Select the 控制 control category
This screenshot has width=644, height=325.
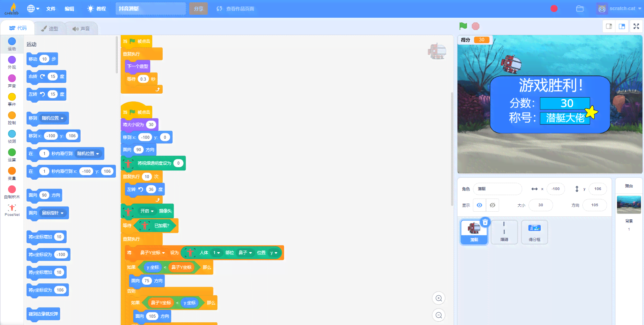pyautogui.click(x=12, y=118)
